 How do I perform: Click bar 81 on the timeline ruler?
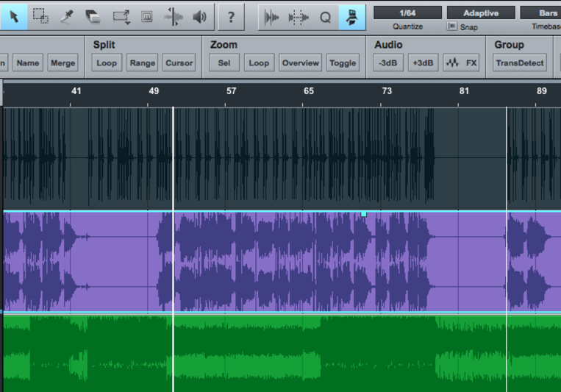point(464,91)
